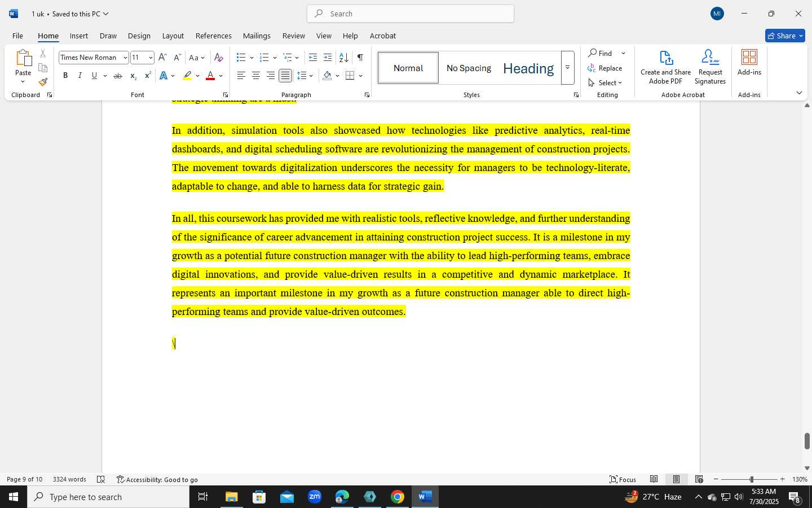
Task: Open Zoom app in taskbar
Action: [315, 497]
